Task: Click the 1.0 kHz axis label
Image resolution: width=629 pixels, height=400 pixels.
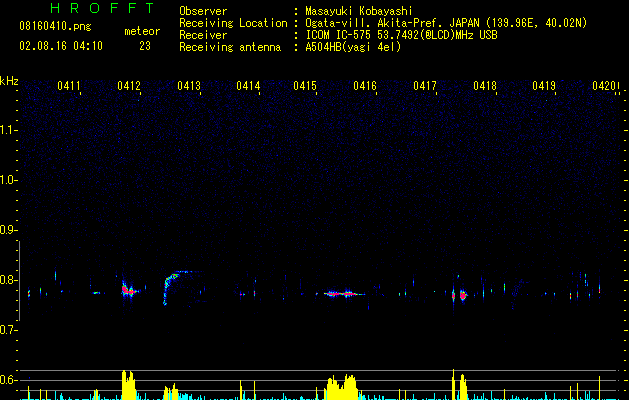Action: click(8, 180)
